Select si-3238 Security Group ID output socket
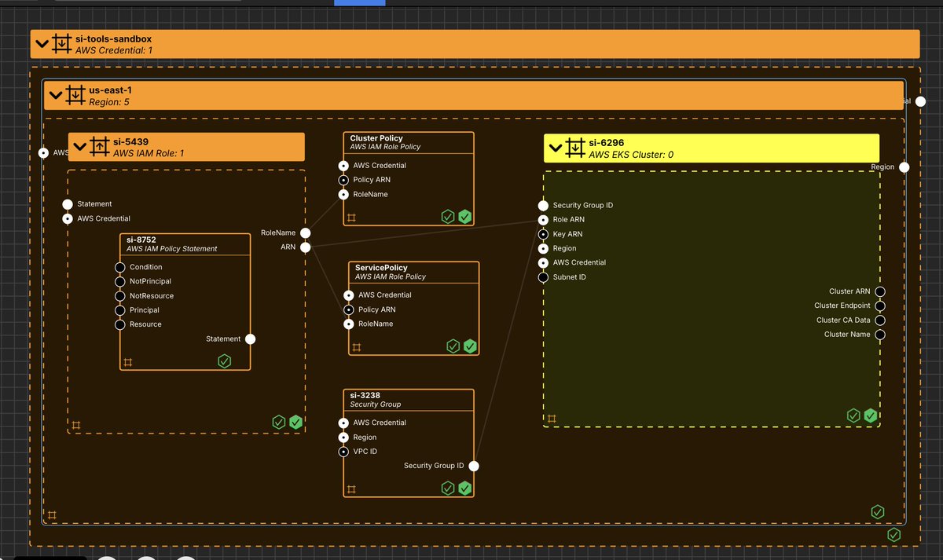Screen dimensions: 943x560 pyautogui.click(x=473, y=466)
